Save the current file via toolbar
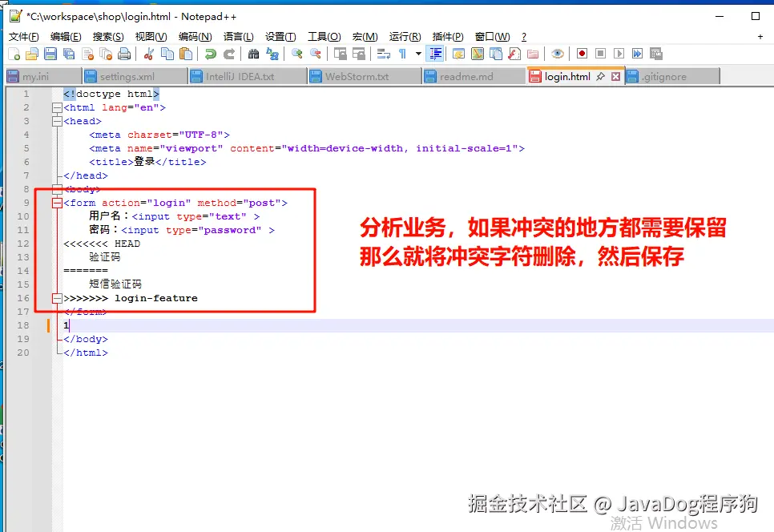The image size is (774, 532). [50, 54]
